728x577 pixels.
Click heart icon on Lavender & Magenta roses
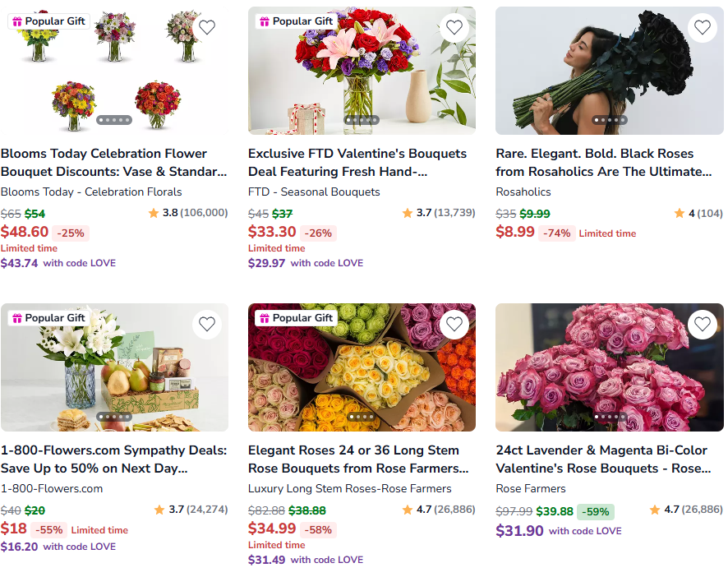coord(702,325)
